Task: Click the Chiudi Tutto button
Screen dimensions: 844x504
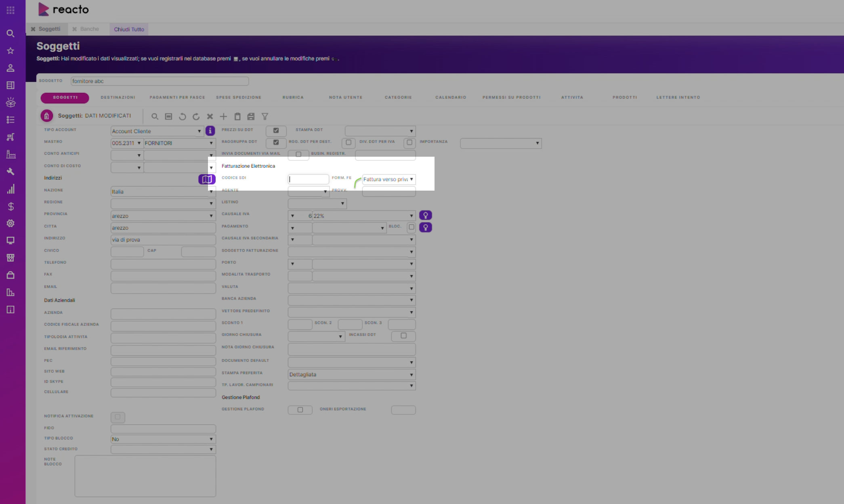Action: 129,29
